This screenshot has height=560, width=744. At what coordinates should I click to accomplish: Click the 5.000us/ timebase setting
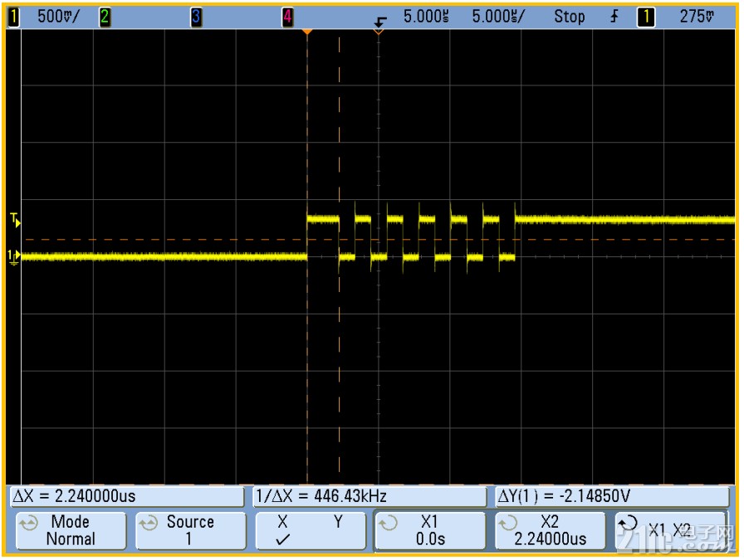(x=498, y=17)
